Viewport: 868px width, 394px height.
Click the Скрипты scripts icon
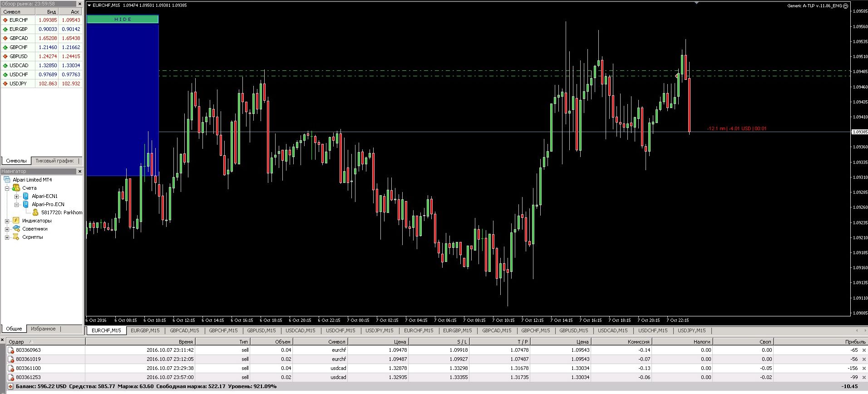coord(16,237)
